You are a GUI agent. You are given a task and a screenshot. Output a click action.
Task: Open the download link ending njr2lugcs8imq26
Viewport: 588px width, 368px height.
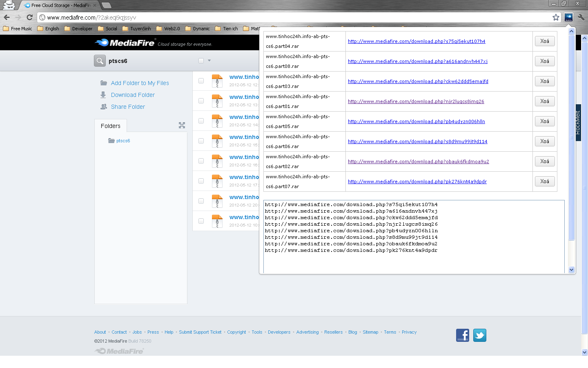pyautogui.click(x=416, y=101)
